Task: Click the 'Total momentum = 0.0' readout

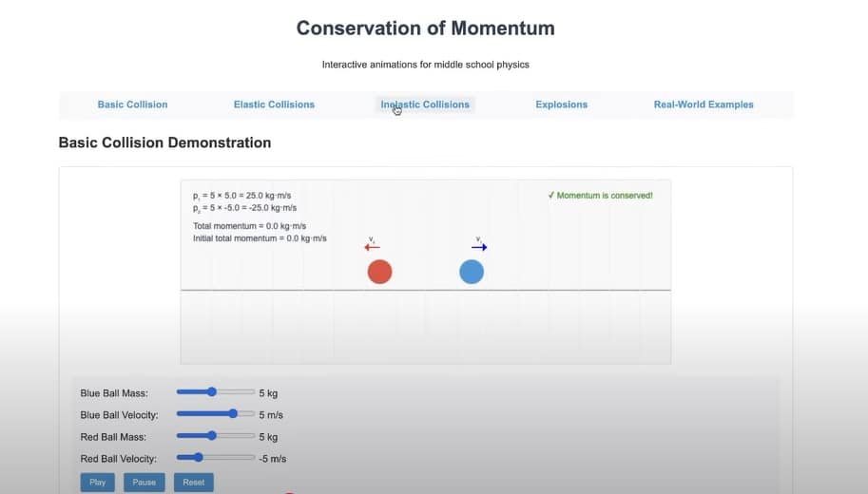Action: pos(249,226)
